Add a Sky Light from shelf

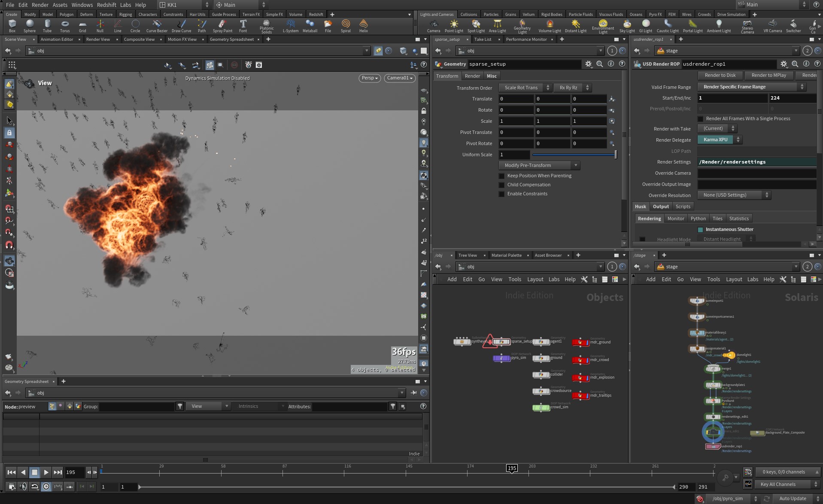tap(627, 26)
